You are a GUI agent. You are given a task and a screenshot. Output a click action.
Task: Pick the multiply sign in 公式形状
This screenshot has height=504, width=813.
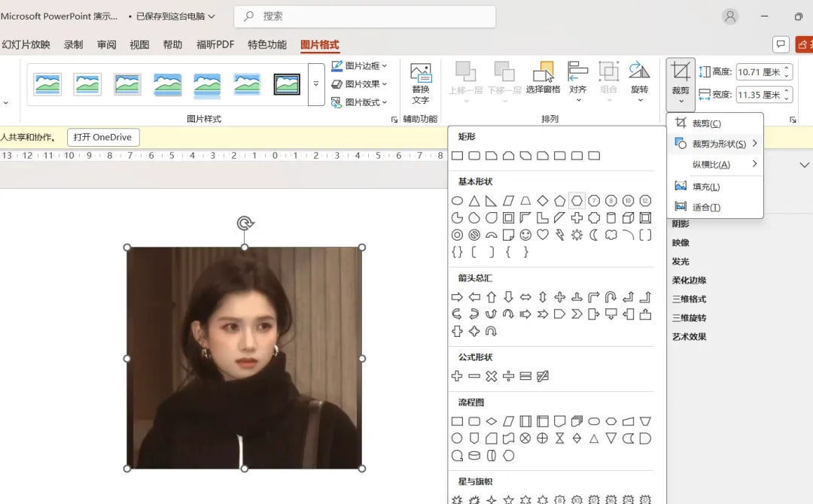click(491, 377)
